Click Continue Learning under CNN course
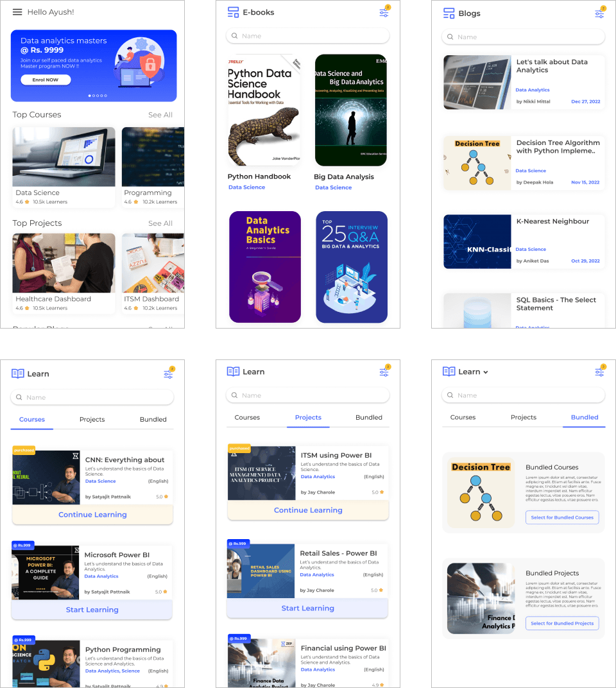 pyautogui.click(x=92, y=514)
